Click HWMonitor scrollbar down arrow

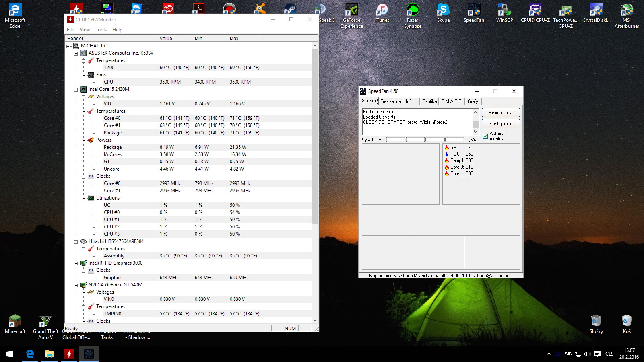pos(315,320)
